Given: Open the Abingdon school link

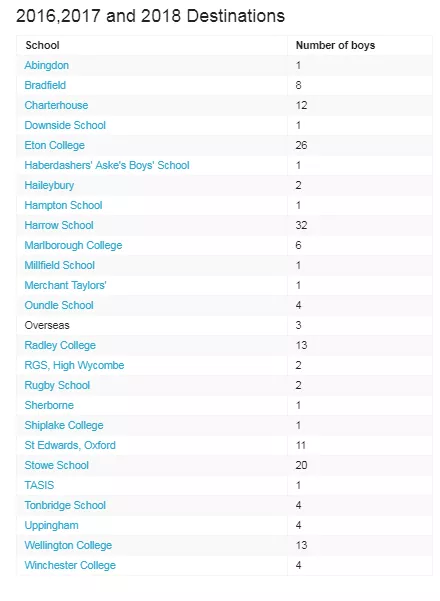Looking at the screenshot, I should (47, 66).
